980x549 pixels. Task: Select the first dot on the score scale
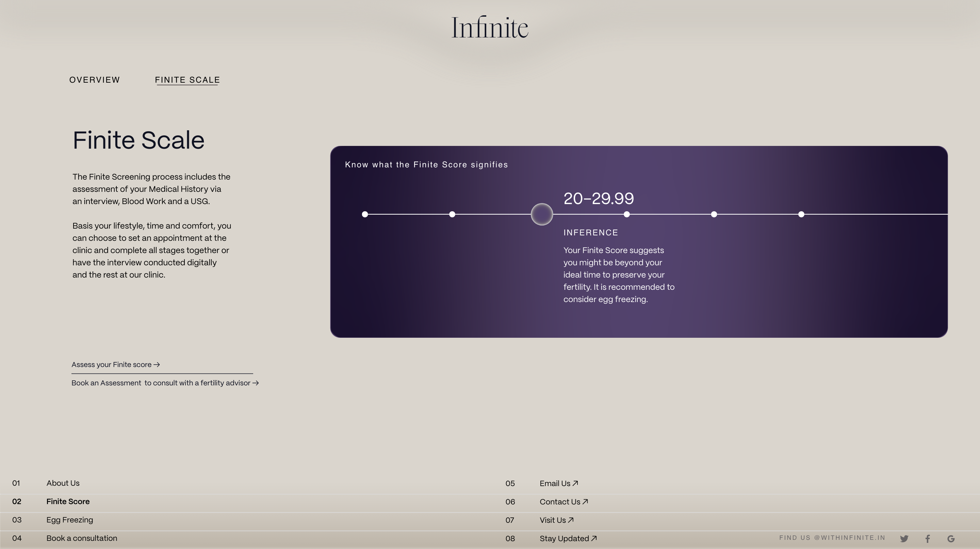click(x=365, y=214)
